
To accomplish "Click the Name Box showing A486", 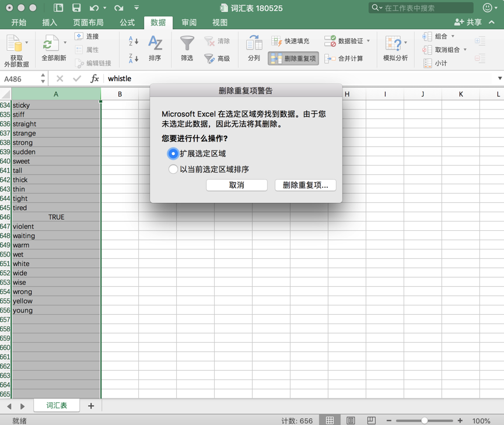I will 20,79.
